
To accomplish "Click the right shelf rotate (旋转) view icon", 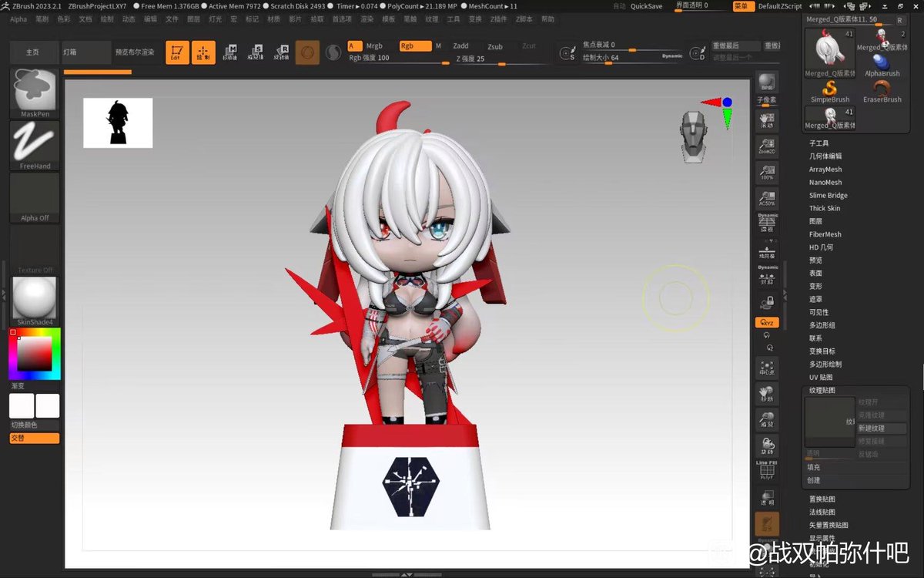I will click(767, 446).
